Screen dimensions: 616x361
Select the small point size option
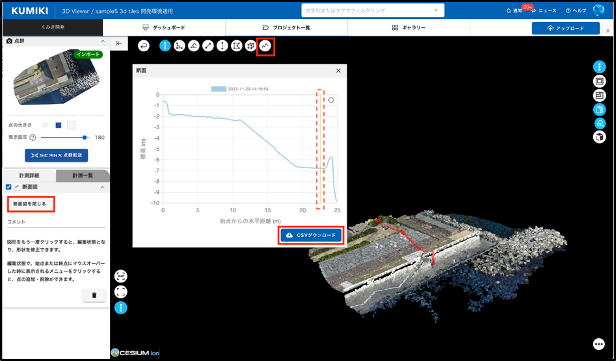click(x=45, y=125)
